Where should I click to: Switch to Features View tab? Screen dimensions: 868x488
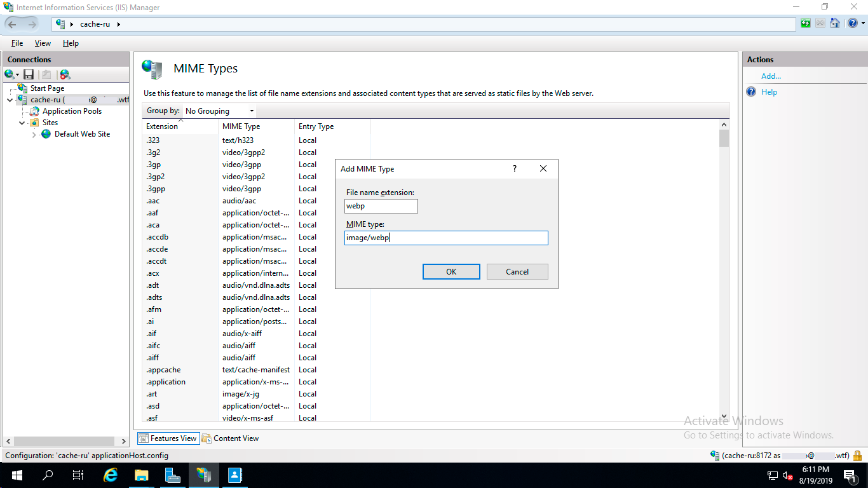click(168, 438)
